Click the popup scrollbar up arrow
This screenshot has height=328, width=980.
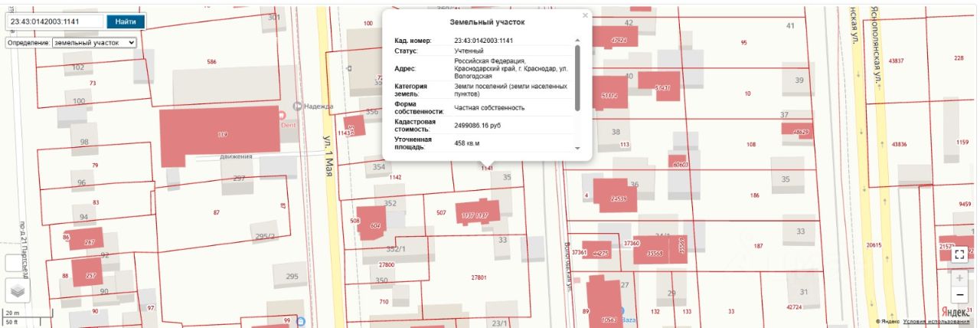click(x=577, y=39)
